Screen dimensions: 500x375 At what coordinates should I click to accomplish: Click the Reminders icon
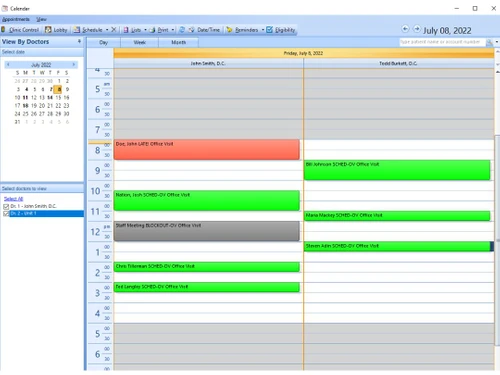(x=229, y=30)
